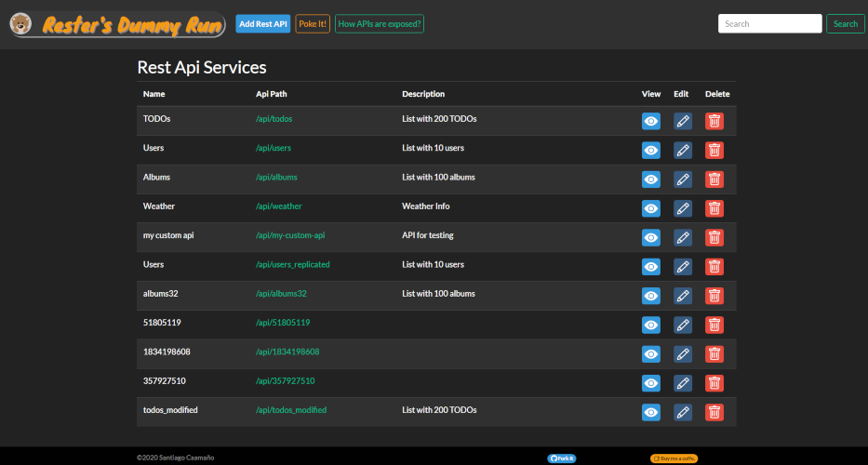The height and width of the screenshot is (465, 868).
Task: View the Weather API details
Action: [x=651, y=208]
